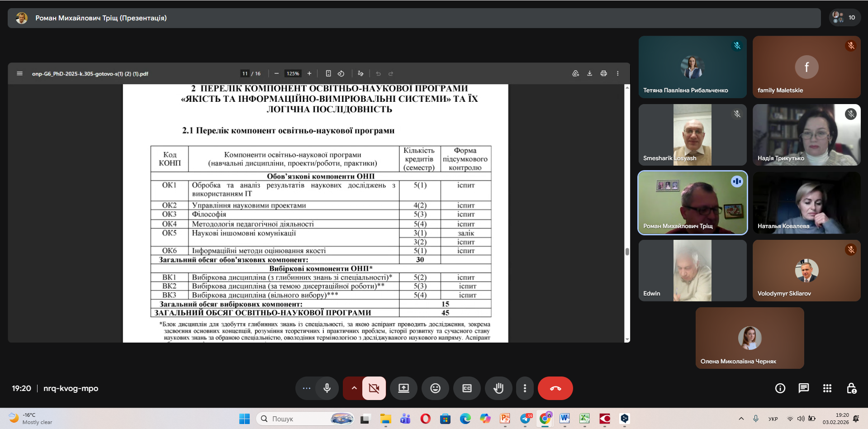Show meeting details info panel
Image resolution: width=868 pixels, height=429 pixels.
[780, 388]
